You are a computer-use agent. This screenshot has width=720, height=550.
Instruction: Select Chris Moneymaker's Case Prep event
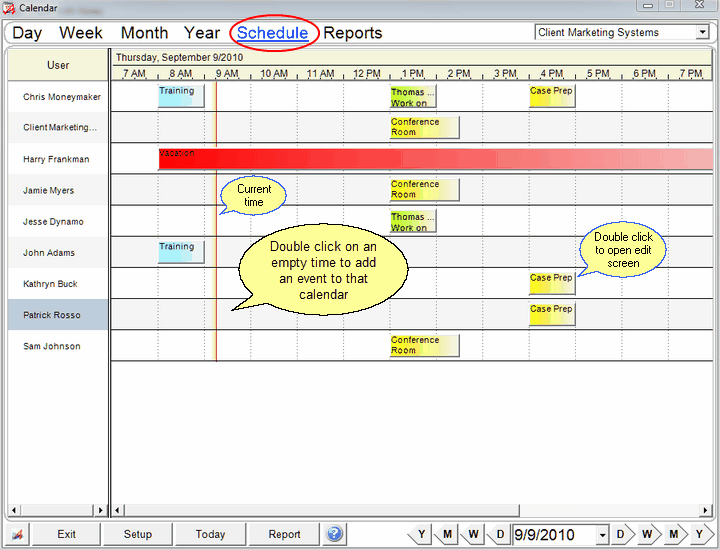(x=552, y=96)
